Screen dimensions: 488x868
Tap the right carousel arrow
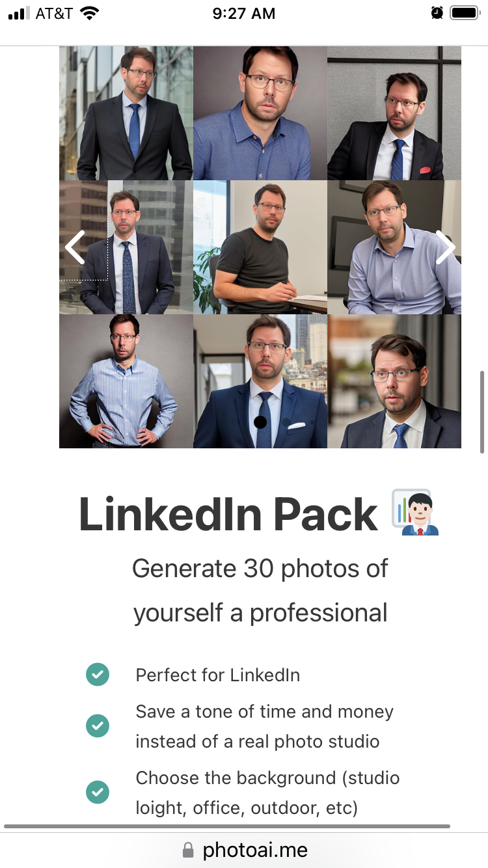446,247
